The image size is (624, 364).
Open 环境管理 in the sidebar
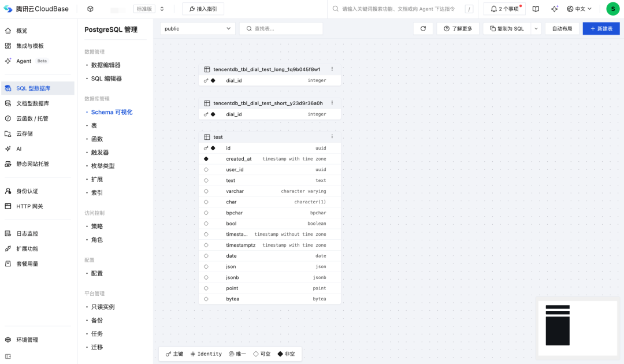coord(38,340)
